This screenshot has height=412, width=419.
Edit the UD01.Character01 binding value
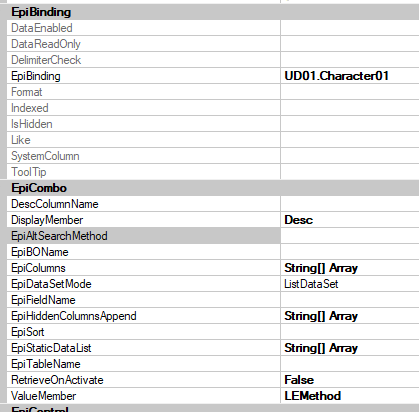[350, 76]
